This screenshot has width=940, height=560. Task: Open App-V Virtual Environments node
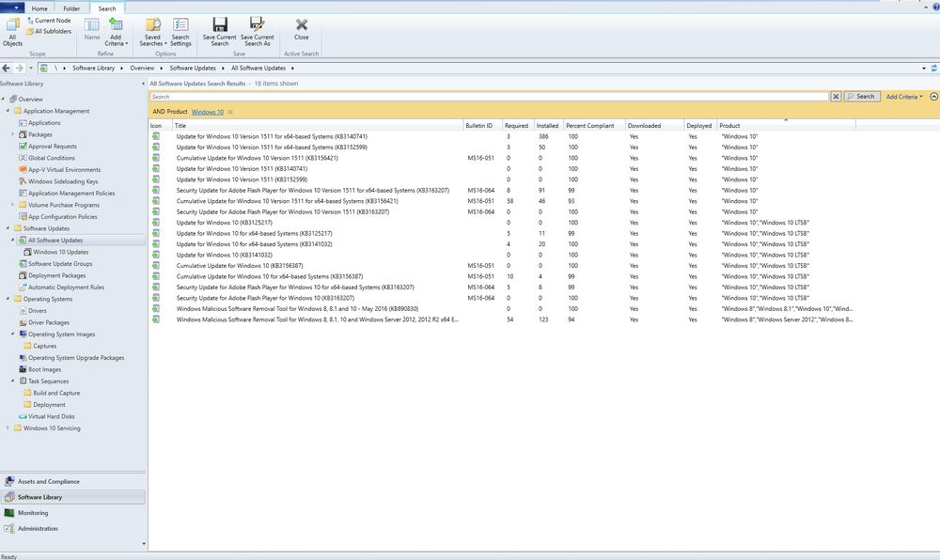(x=65, y=170)
